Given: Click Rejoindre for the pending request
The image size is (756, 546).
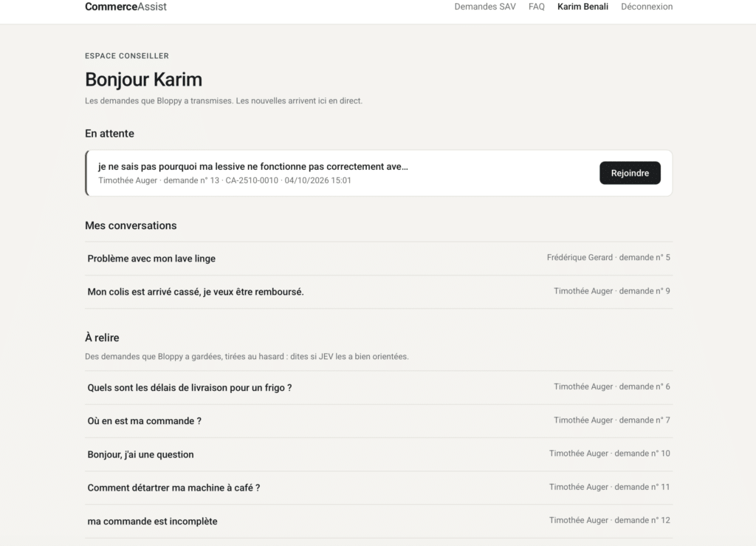Looking at the screenshot, I should (630, 173).
